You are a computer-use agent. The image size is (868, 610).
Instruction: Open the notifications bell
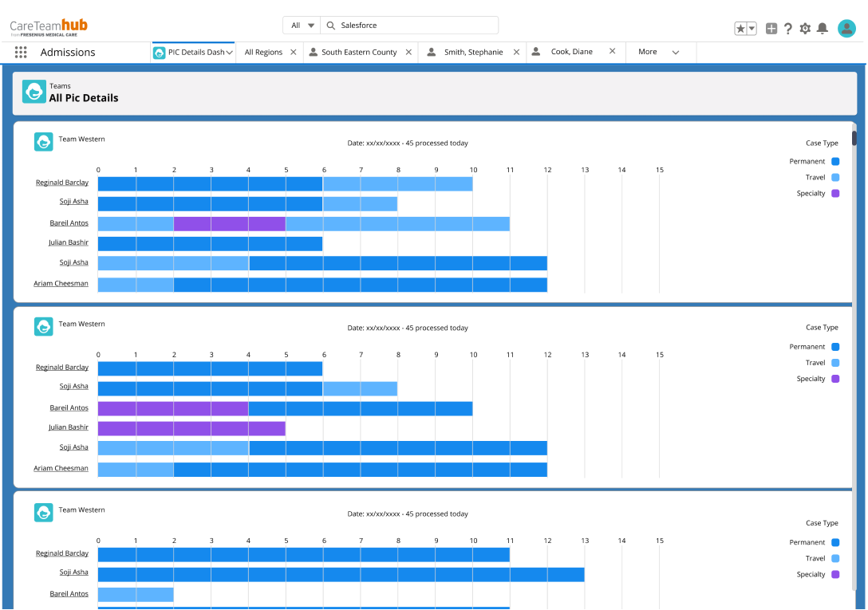click(823, 29)
